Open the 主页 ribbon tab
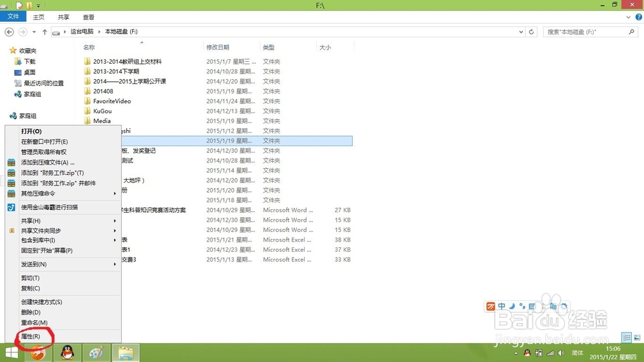The image size is (644, 362). (39, 17)
